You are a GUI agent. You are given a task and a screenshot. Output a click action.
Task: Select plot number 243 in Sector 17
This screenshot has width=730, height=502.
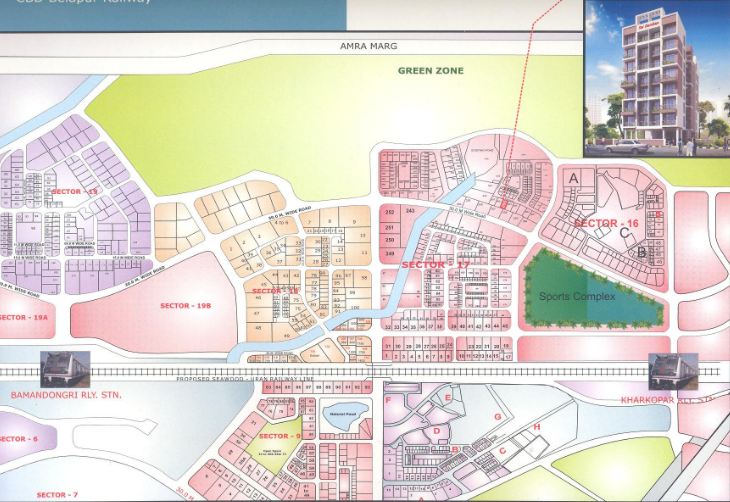(x=410, y=211)
